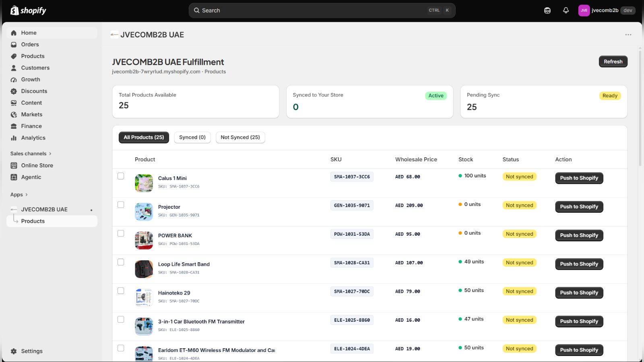Switch to the Not Synced (25) tab
Viewport: 644px width, 362px height.
click(x=240, y=137)
